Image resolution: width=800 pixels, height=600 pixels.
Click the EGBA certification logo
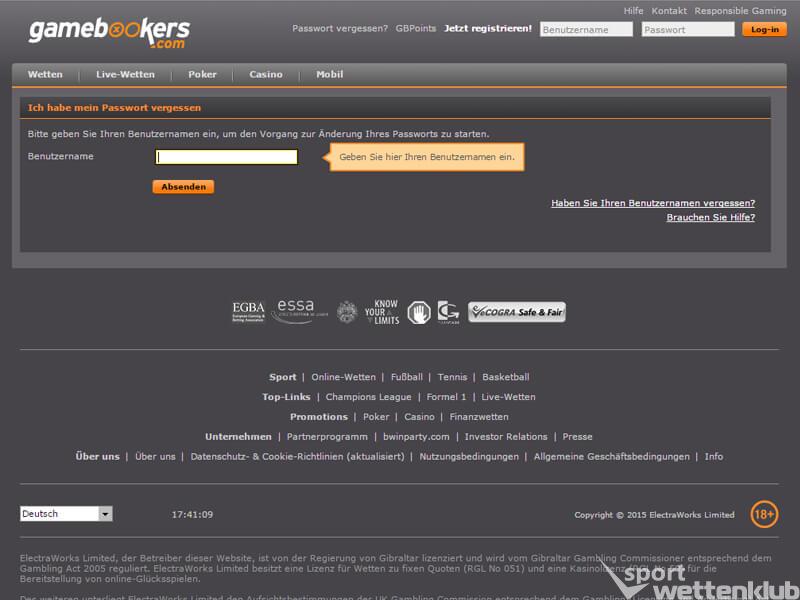(x=248, y=312)
